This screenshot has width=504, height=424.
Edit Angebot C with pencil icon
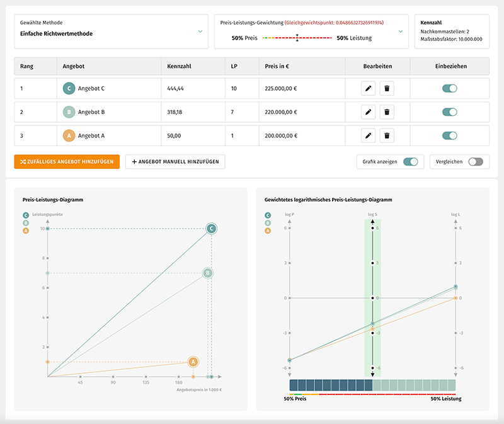pyautogui.click(x=369, y=89)
